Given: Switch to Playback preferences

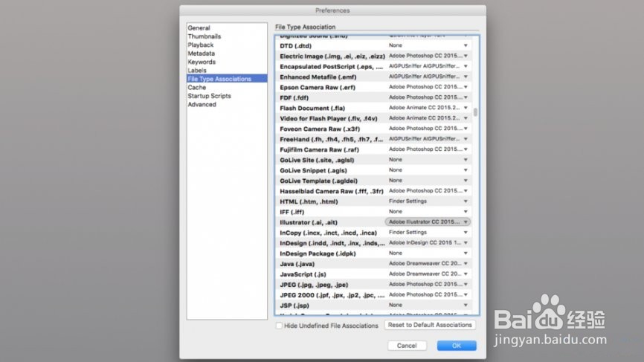Looking at the screenshot, I should coord(201,45).
